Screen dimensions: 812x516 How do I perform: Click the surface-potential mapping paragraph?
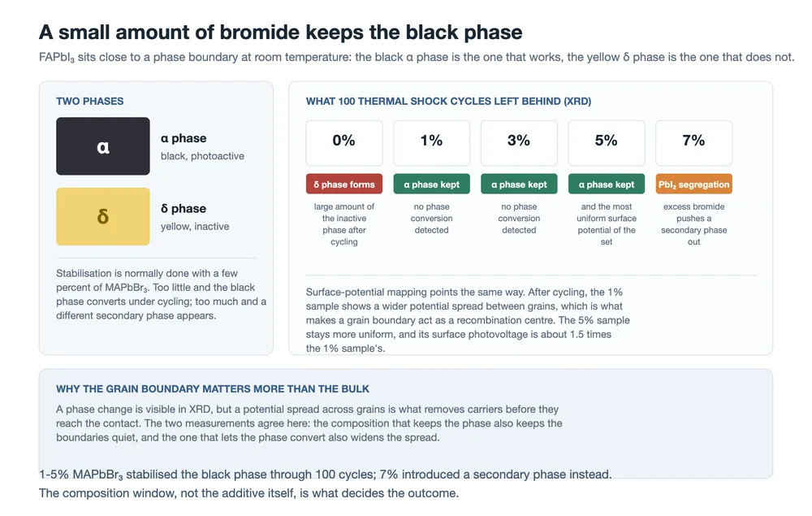coord(469,320)
